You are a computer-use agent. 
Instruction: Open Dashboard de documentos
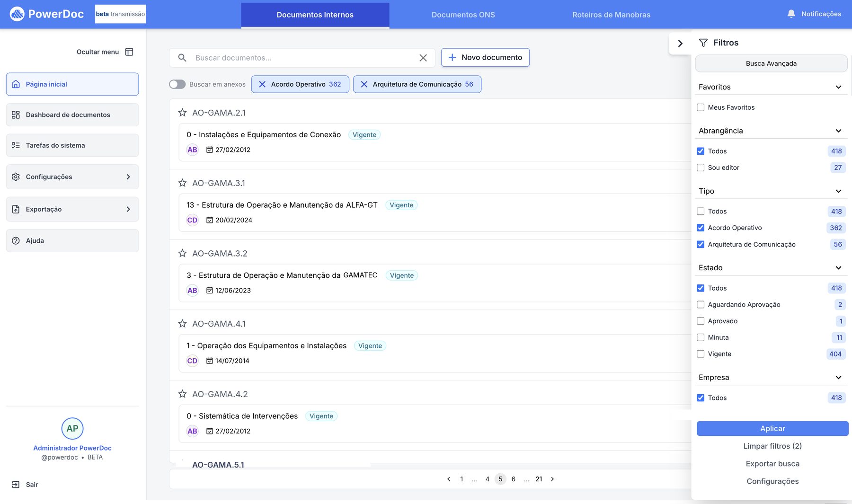click(72, 115)
